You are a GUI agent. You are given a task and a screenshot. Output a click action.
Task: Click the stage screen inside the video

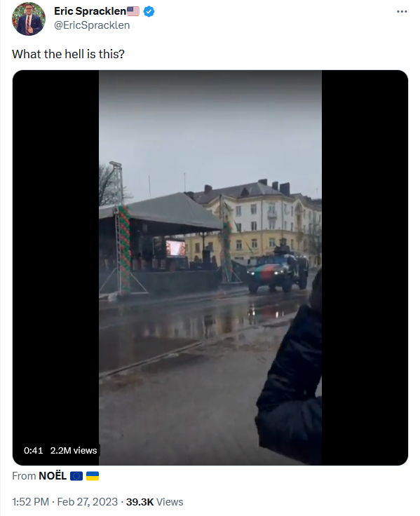click(176, 248)
